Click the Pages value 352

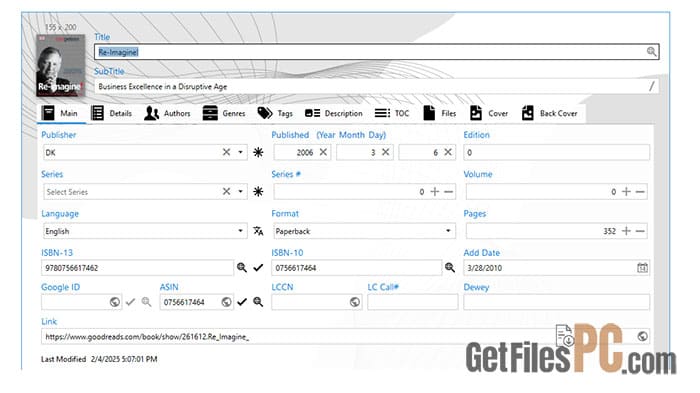(609, 231)
